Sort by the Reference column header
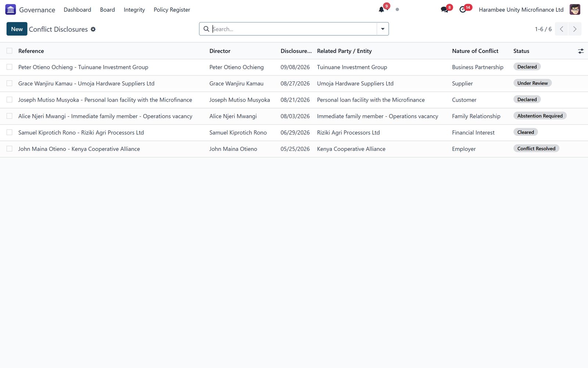This screenshot has width=588, height=368. [x=31, y=51]
